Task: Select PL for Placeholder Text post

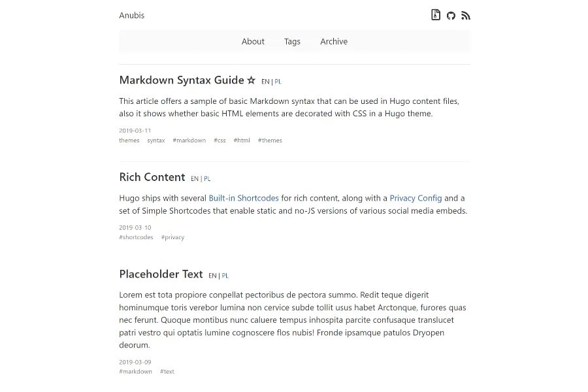Action: pos(225,276)
